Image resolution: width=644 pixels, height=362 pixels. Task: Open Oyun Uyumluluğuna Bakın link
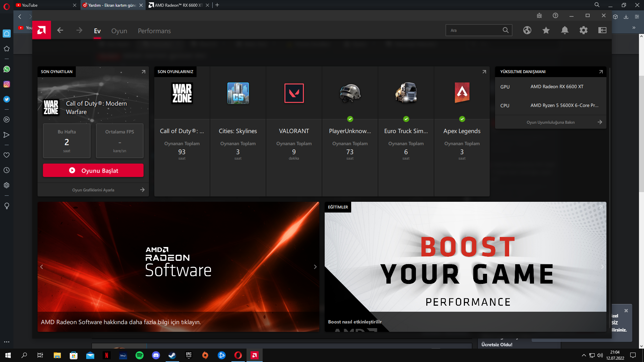[550, 122]
